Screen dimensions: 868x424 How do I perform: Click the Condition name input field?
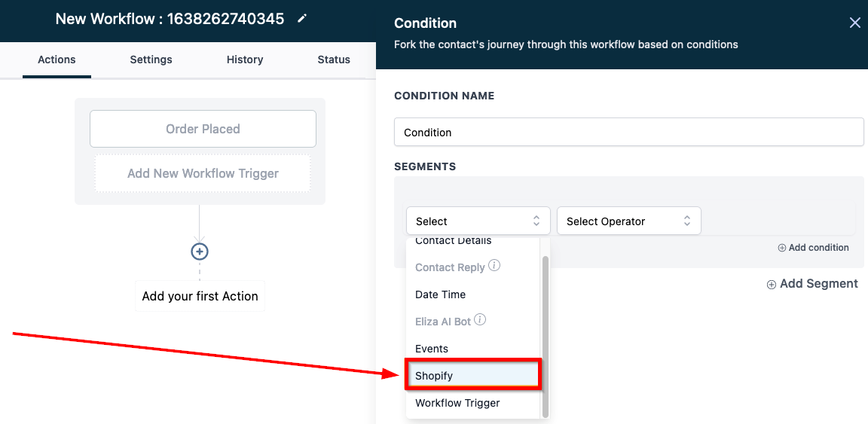coord(628,132)
